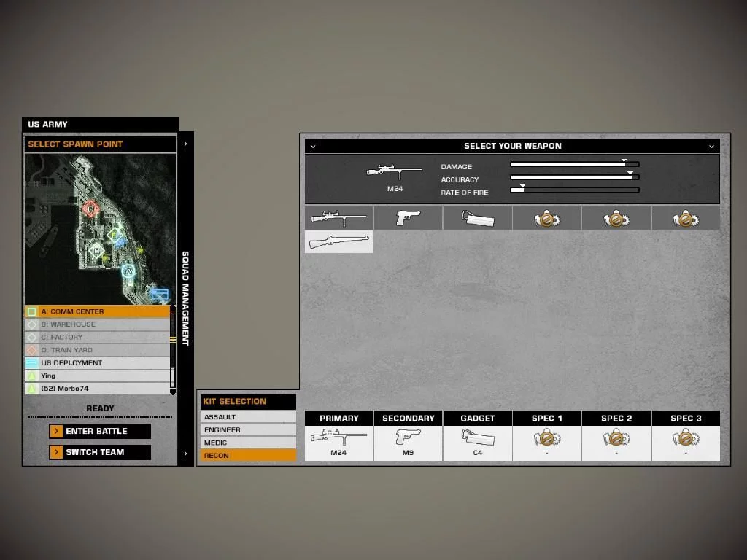Click the Damage stat bar
747x560 pixels.
(575, 164)
